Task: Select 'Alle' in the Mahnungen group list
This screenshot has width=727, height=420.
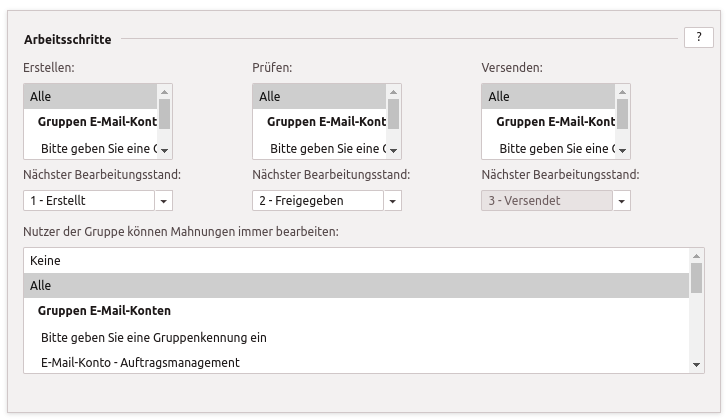Action: (355, 286)
